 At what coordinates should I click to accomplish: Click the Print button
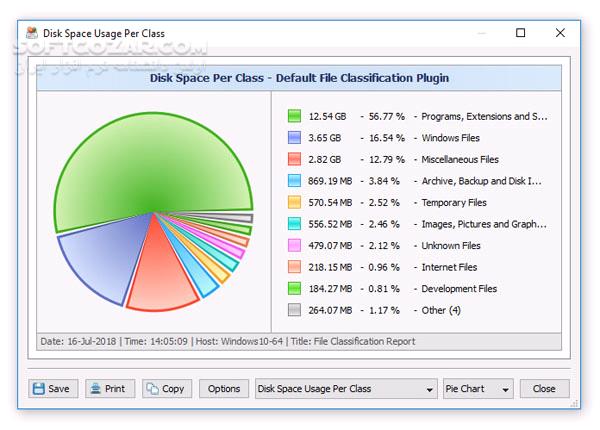click(110, 389)
